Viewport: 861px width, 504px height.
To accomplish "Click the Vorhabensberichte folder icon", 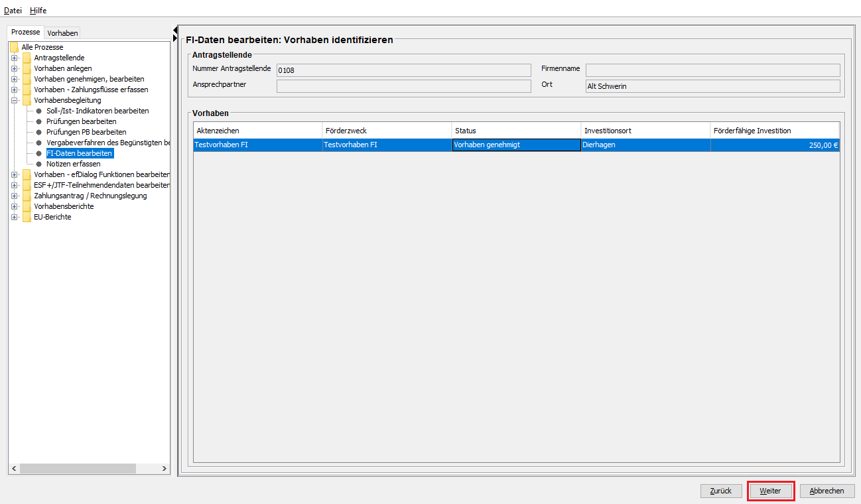I will point(27,206).
